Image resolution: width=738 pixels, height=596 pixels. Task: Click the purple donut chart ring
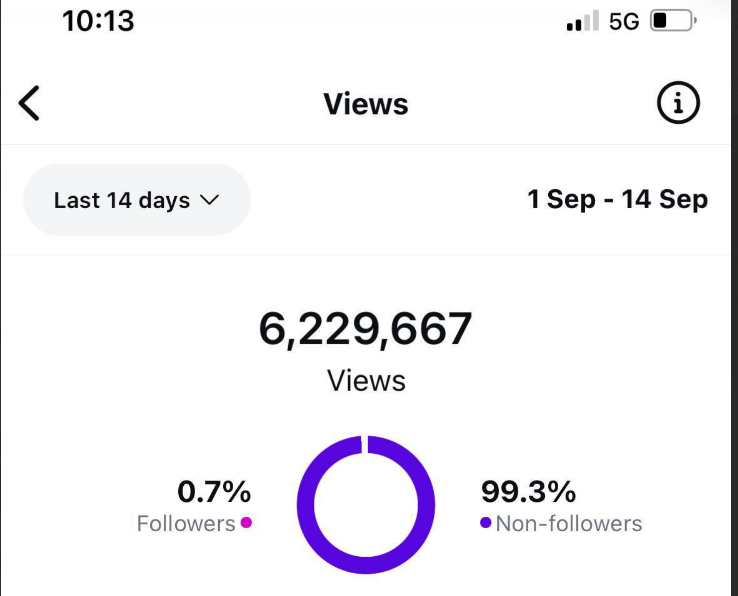coord(310,505)
